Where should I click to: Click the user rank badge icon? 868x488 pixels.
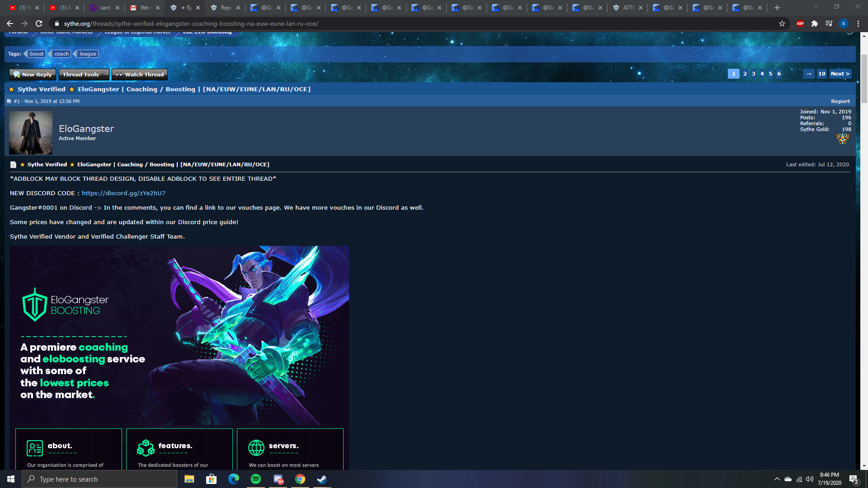coord(842,139)
